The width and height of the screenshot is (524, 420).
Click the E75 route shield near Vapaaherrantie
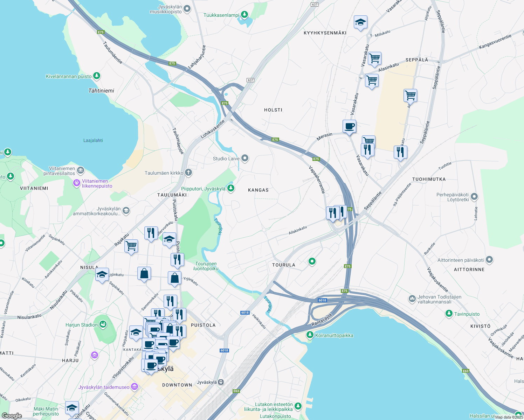point(316,159)
